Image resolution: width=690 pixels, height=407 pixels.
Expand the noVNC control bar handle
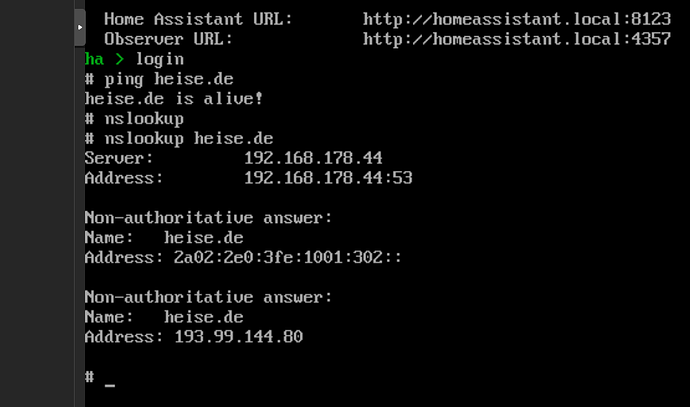click(80, 27)
